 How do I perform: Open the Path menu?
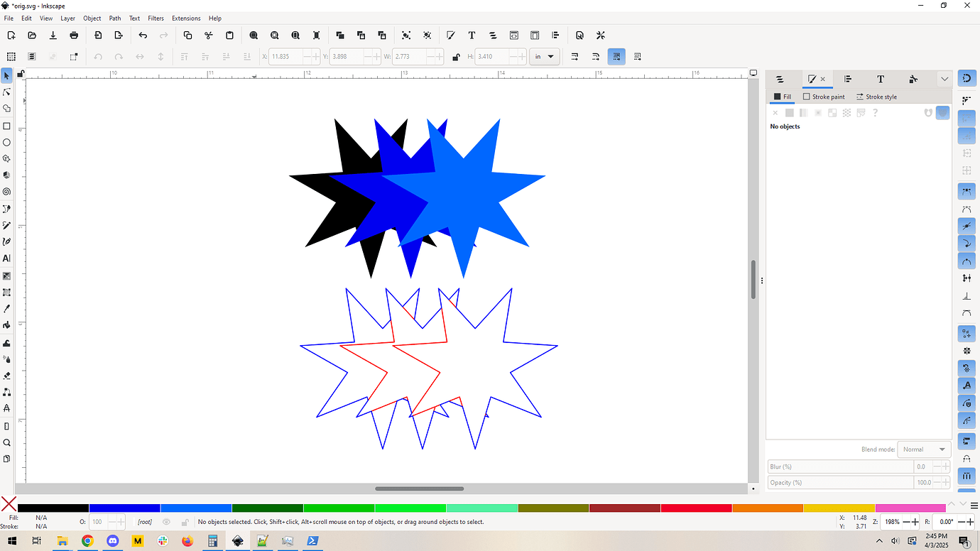pyautogui.click(x=115, y=18)
